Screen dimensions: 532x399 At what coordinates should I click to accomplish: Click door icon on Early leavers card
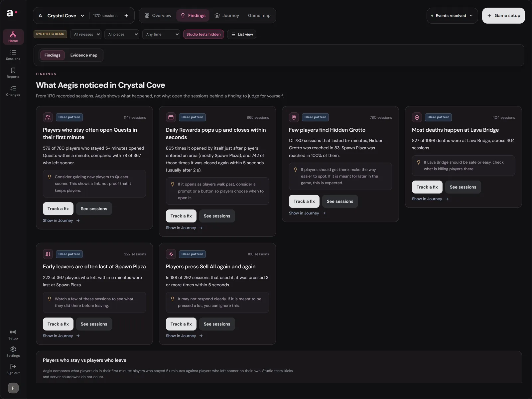click(x=48, y=254)
